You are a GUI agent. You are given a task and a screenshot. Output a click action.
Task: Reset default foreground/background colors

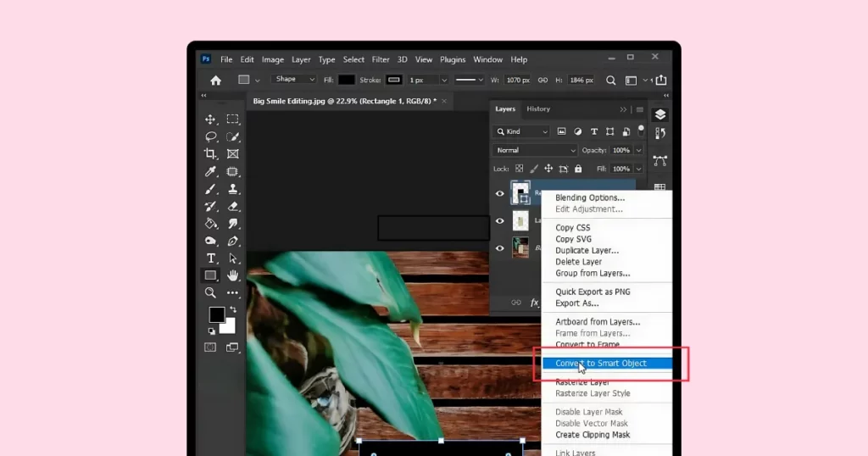(211, 331)
